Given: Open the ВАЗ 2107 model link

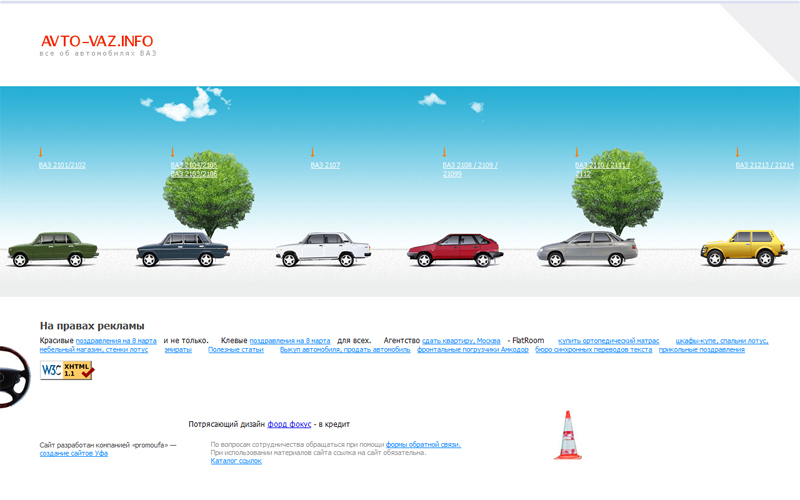Looking at the screenshot, I should click(325, 165).
